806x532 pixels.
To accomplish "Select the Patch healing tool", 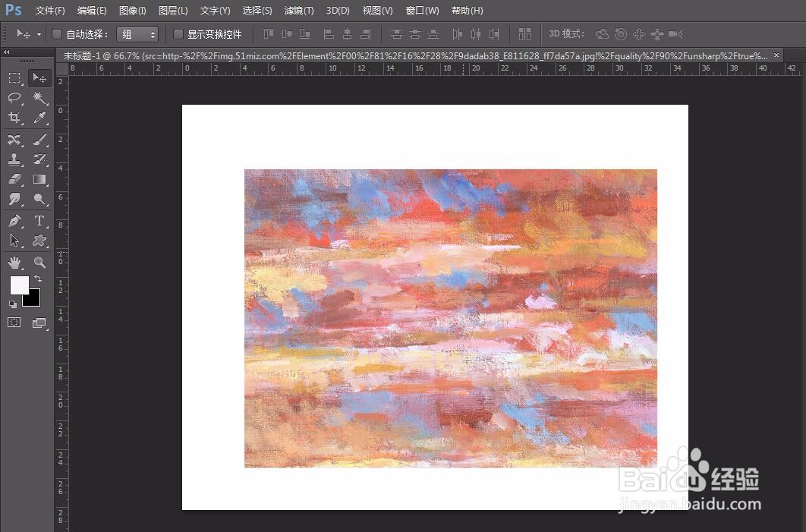I will coord(14,140).
